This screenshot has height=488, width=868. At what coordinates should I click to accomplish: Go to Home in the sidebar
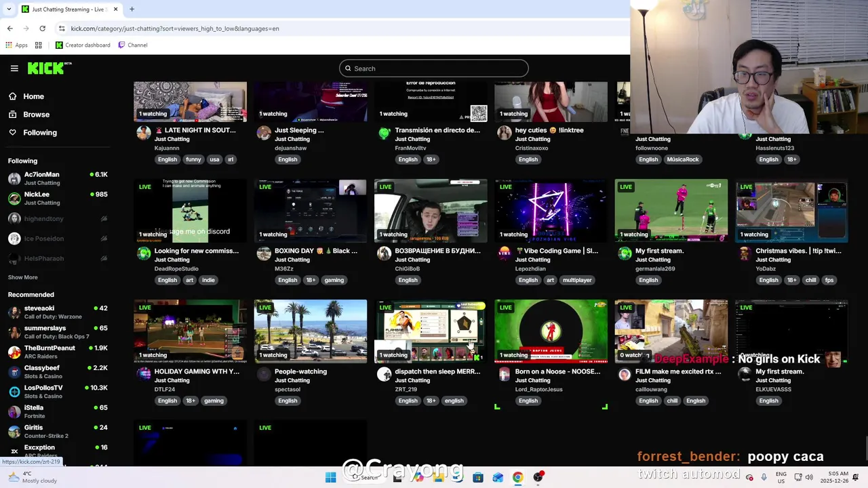coord(33,96)
